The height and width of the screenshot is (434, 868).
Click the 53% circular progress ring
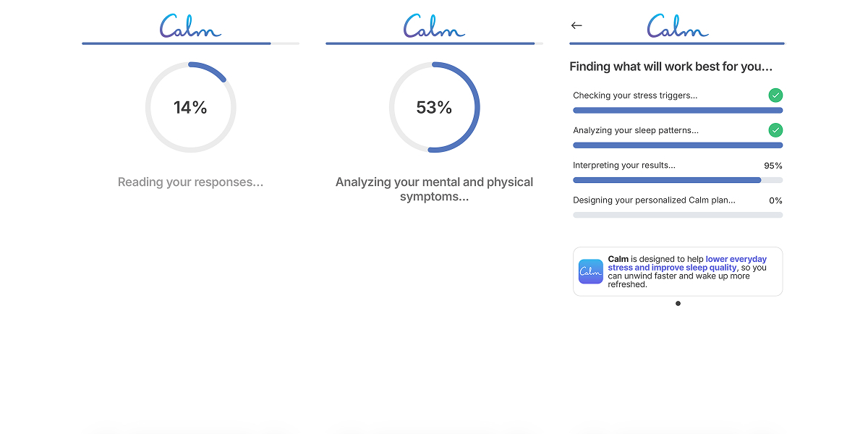[434, 106]
